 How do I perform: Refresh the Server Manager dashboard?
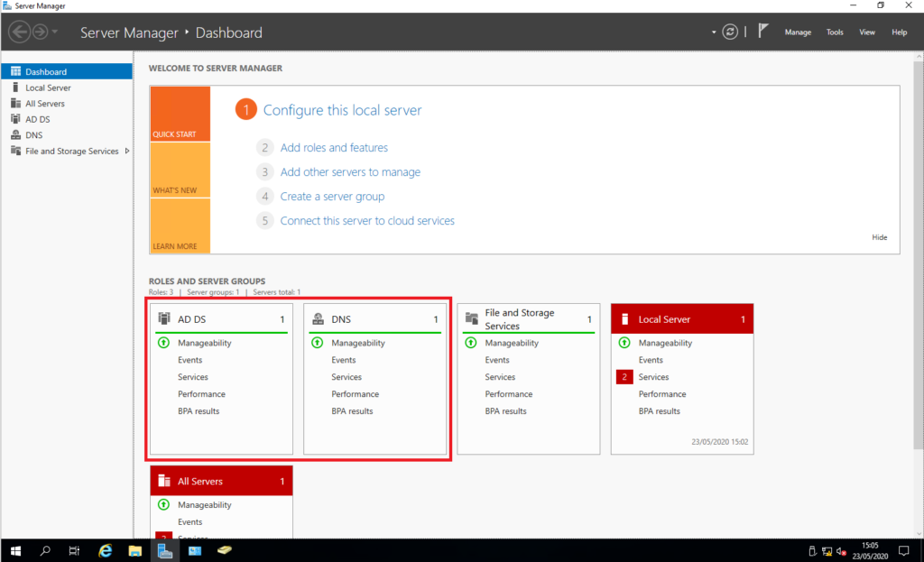730,32
